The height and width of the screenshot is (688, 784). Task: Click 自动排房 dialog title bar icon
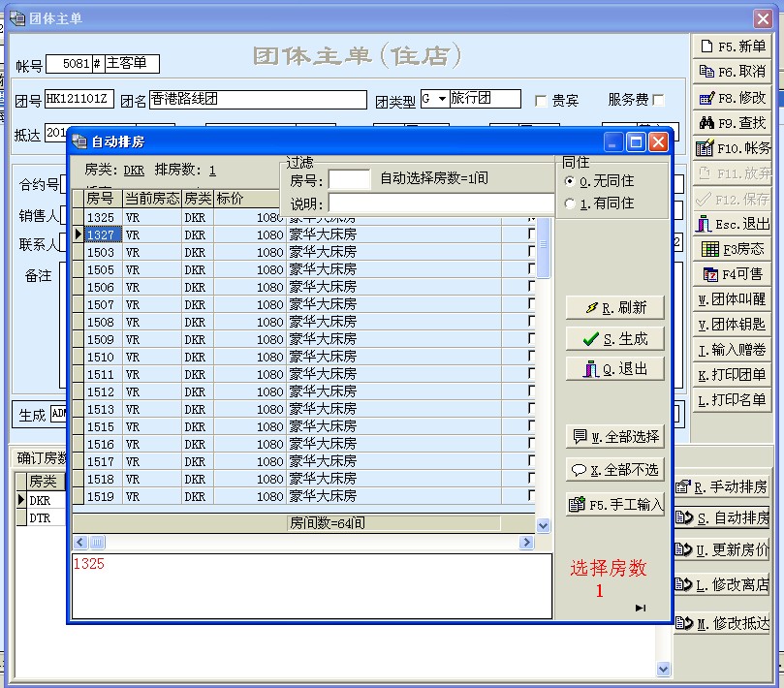coord(79,142)
